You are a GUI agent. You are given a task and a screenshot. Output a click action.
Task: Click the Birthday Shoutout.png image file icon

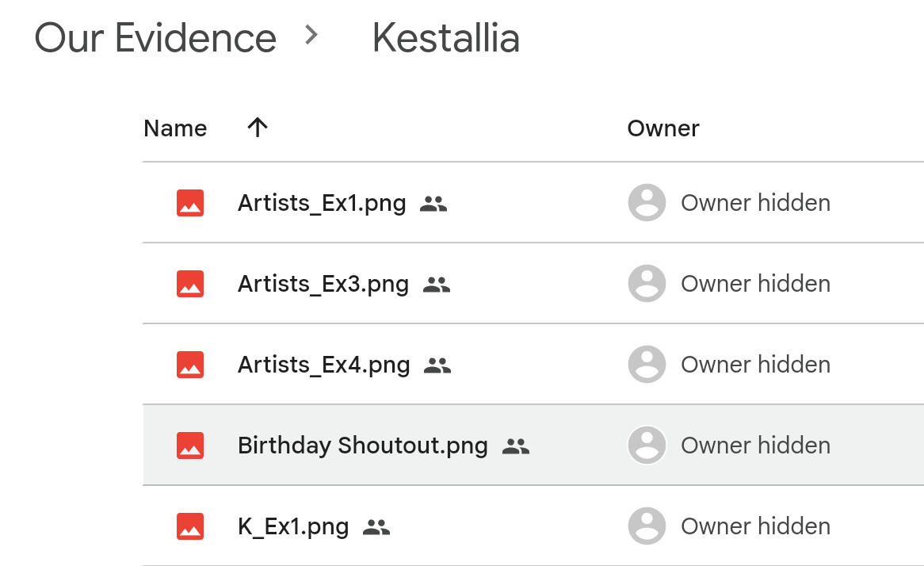[x=190, y=446]
